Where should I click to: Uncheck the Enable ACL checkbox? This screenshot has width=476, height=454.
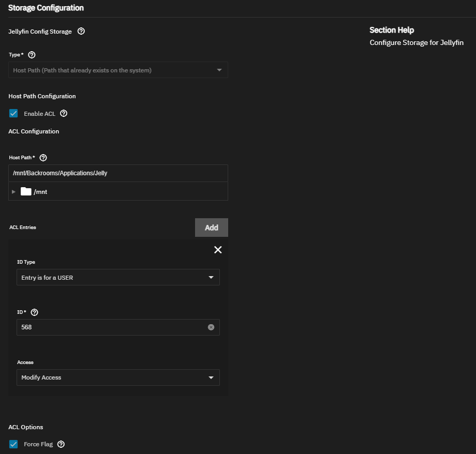(13, 114)
